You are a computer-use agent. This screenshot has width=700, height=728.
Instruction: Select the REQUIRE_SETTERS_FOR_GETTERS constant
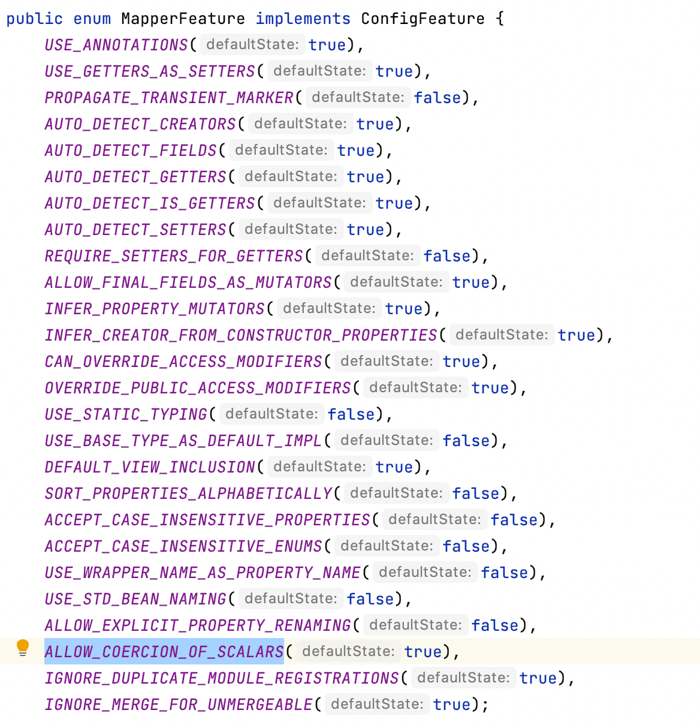pos(173,255)
